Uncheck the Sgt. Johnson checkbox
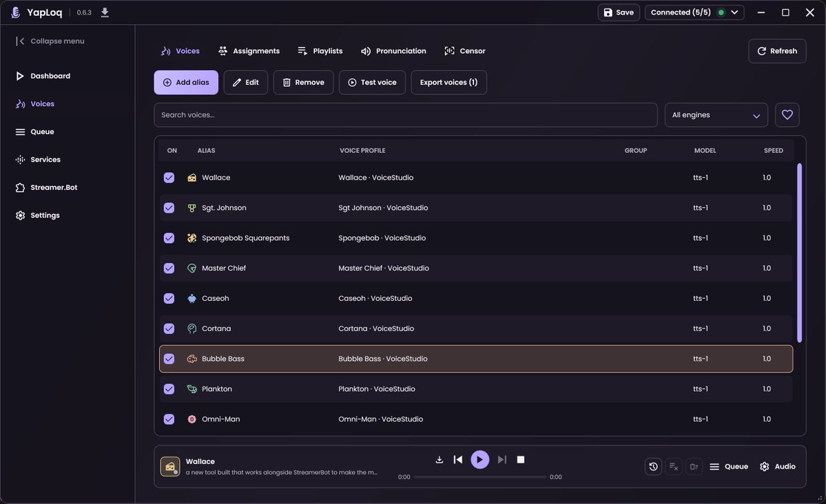 169,208
